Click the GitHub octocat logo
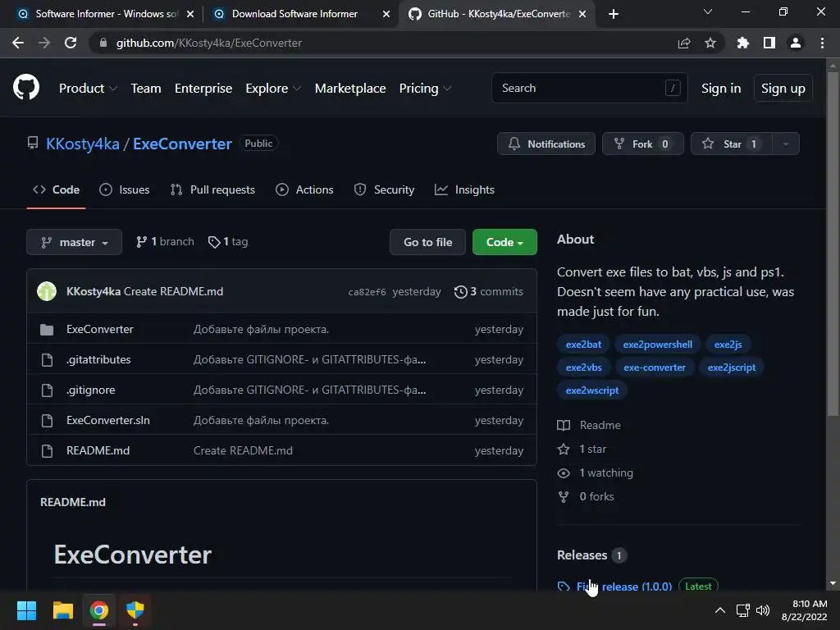This screenshot has width=840, height=630. point(25,88)
